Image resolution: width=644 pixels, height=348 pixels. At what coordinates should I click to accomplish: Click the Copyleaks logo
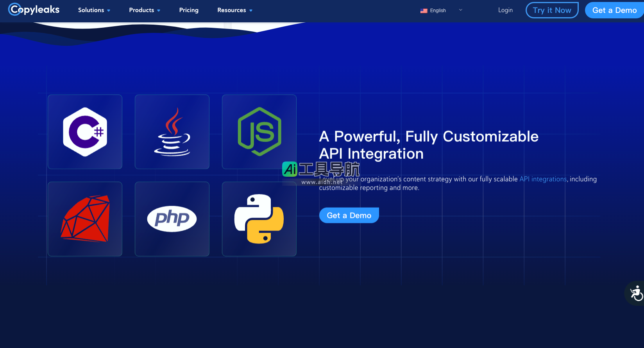[x=34, y=10]
